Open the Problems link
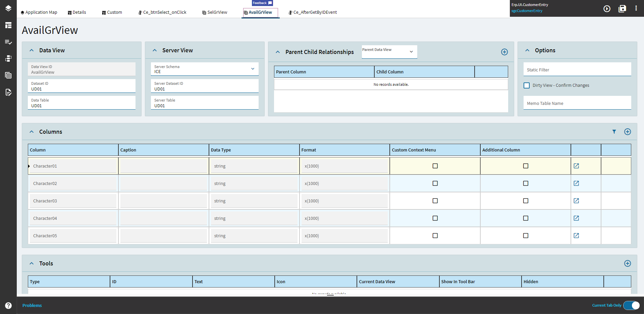The image size is (644, 314). coord(32,305)
